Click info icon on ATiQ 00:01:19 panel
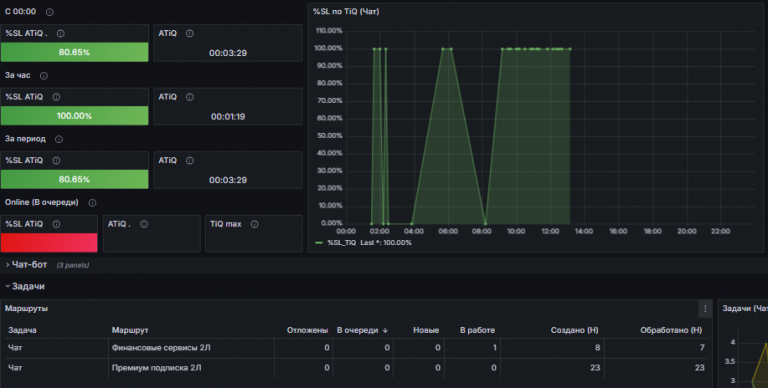768x388 pixels. click(190, 97)
